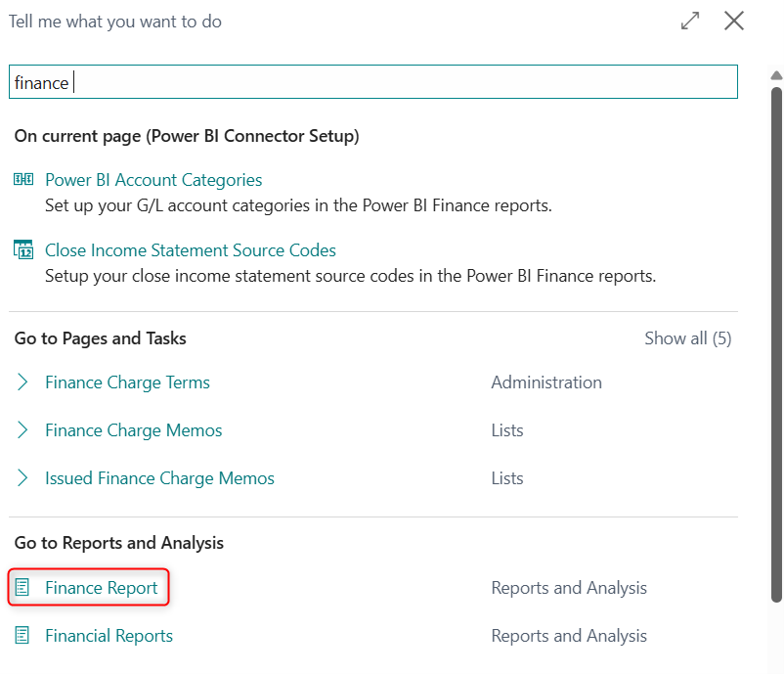
Task: Open the Finance Charge Memos list
Action: click(x=133, y=430)
